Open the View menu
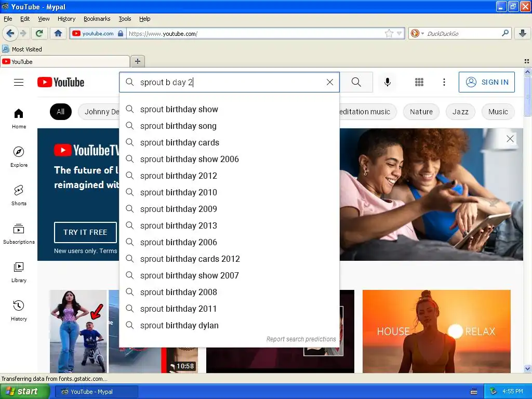The width and height of the screenshot is (532, 399). 44,19
